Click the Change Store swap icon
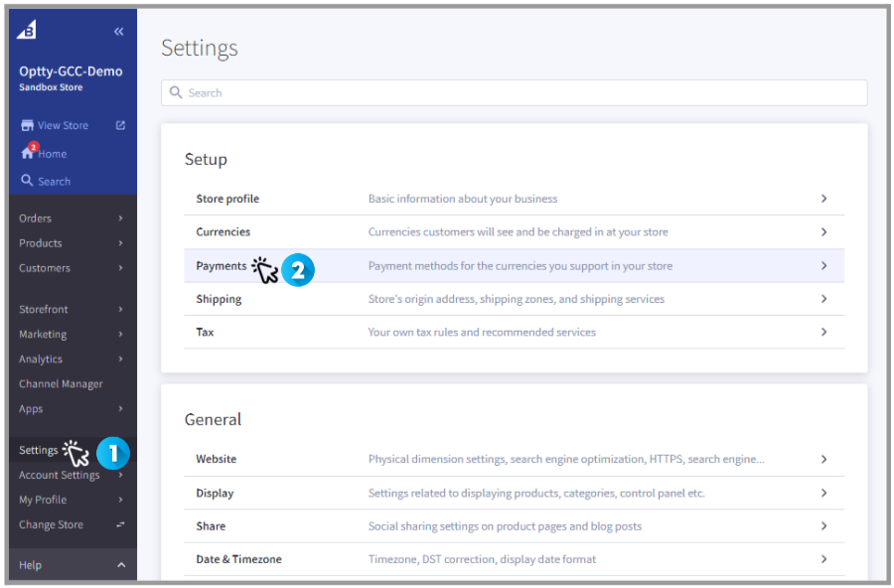 coord(120,524)
